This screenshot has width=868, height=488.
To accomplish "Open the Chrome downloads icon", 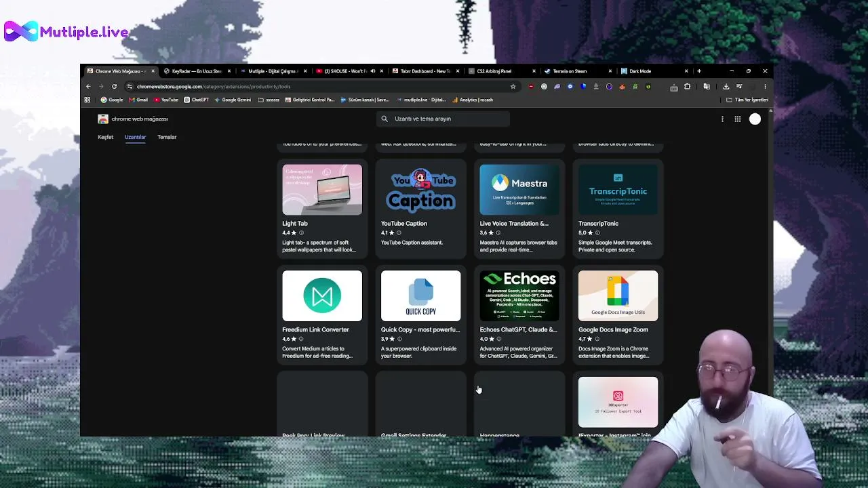I will [726, 86].
